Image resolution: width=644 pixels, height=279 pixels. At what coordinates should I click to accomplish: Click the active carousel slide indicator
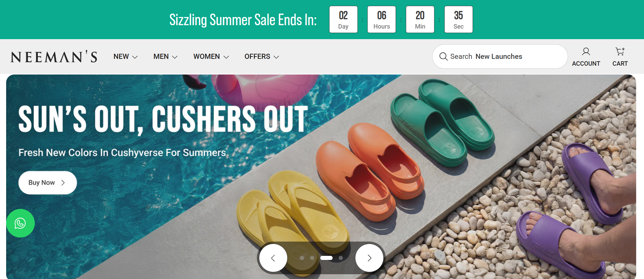(326, 258)
